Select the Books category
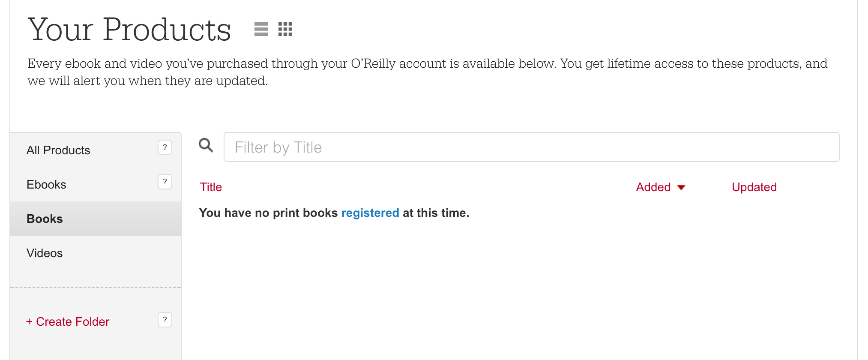This screenshot has height=360, width=868. 96,219
